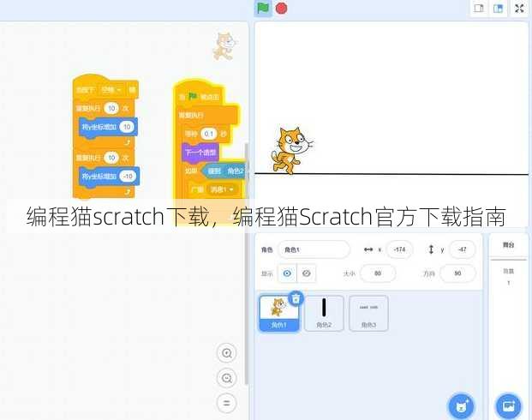Show the sprite with the open eye button
Screen dimensions: 532x420
(x=287, y=273)
